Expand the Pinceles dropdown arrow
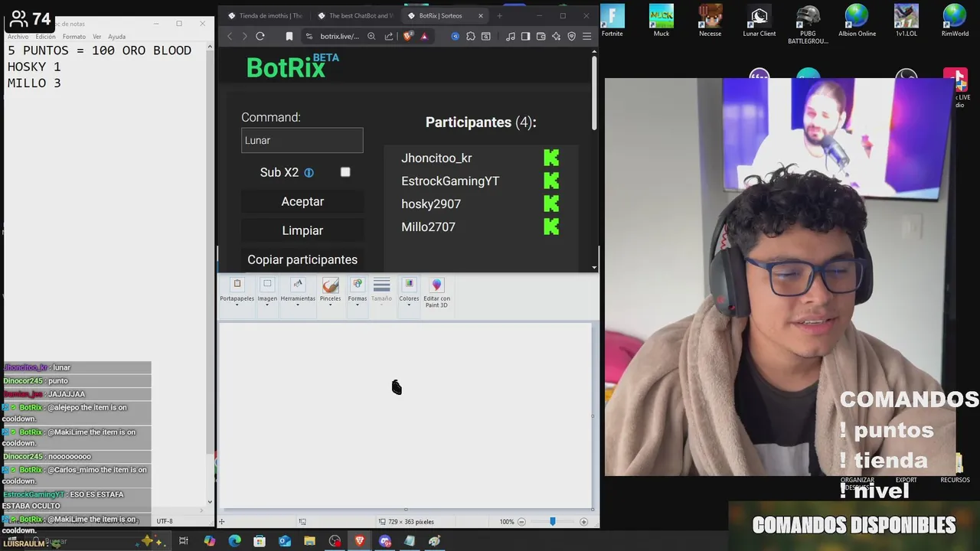 [x=330, y=305]
